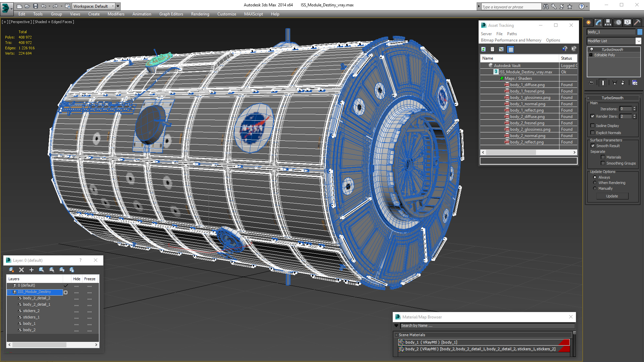Image resolution: width=644 pixels, height=362 pixels.
Task: Open the MAXScript menu
Action: 254,14
